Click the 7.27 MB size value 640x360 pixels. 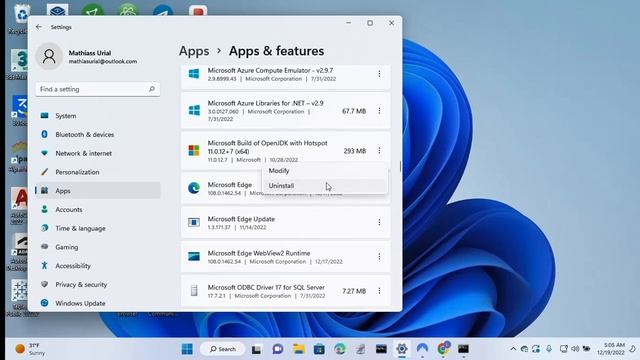(x=354, y=291)
